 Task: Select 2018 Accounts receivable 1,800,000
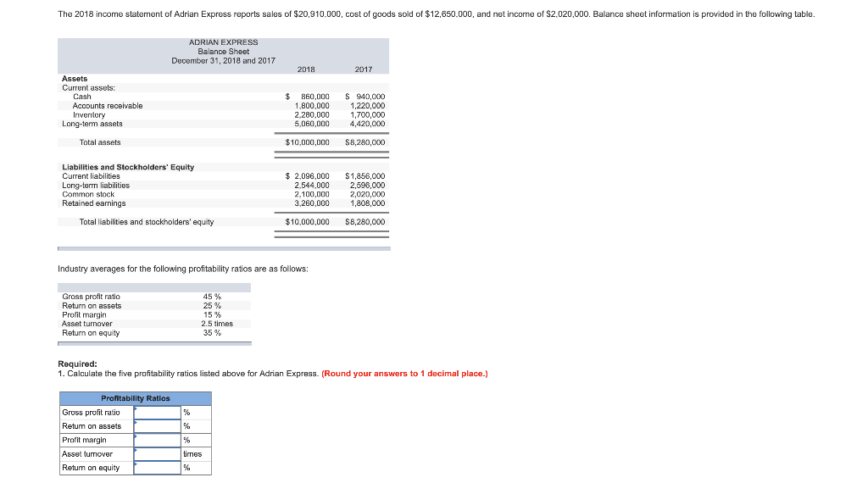click(312, 106)
